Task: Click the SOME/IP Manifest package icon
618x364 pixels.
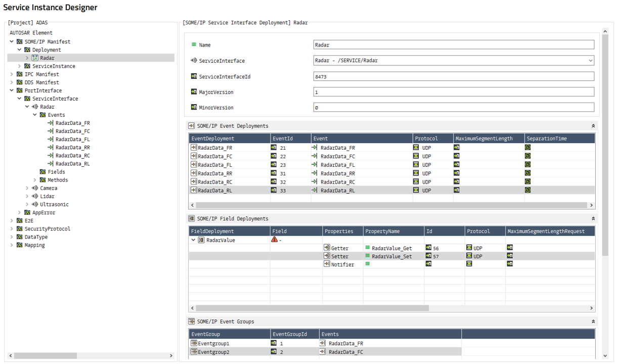Action: [20, 42]
